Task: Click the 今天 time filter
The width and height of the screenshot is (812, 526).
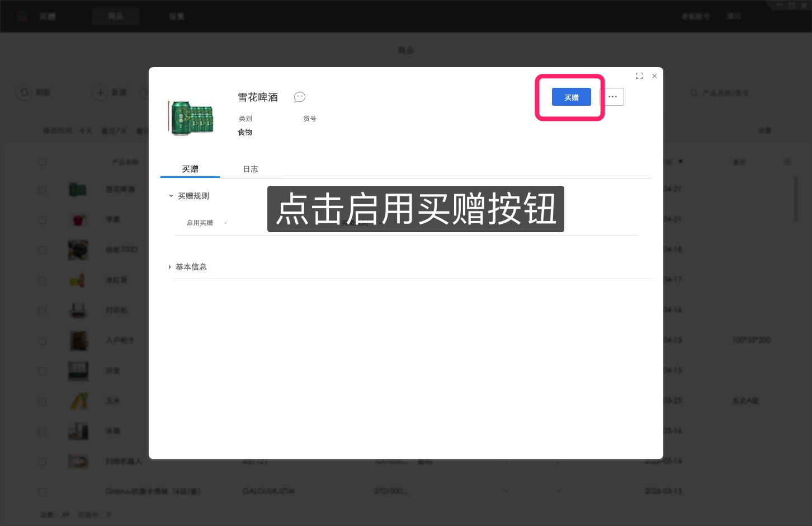Action: coord(86,131)
